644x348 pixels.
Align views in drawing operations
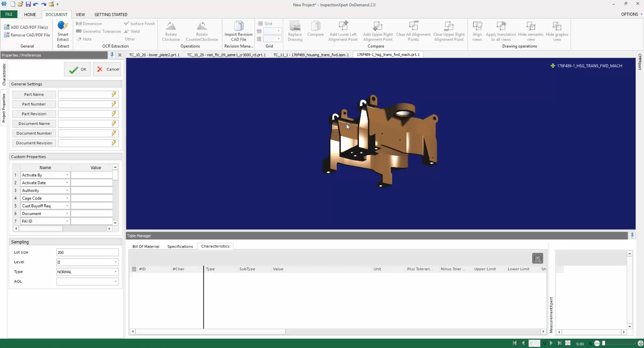point(477,31)
